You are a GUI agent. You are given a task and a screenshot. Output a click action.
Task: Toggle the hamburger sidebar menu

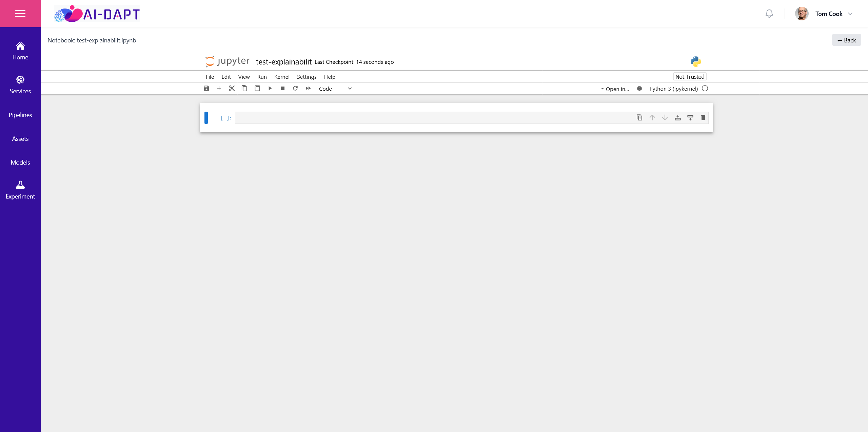(x=20, y=14)
